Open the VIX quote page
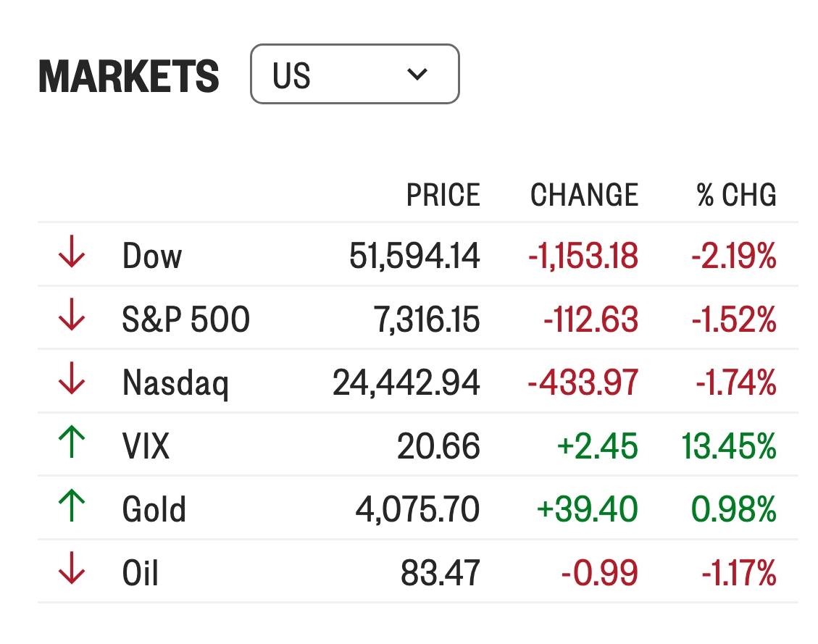Viewport: 818px width, 644px height. coord(146,446)
